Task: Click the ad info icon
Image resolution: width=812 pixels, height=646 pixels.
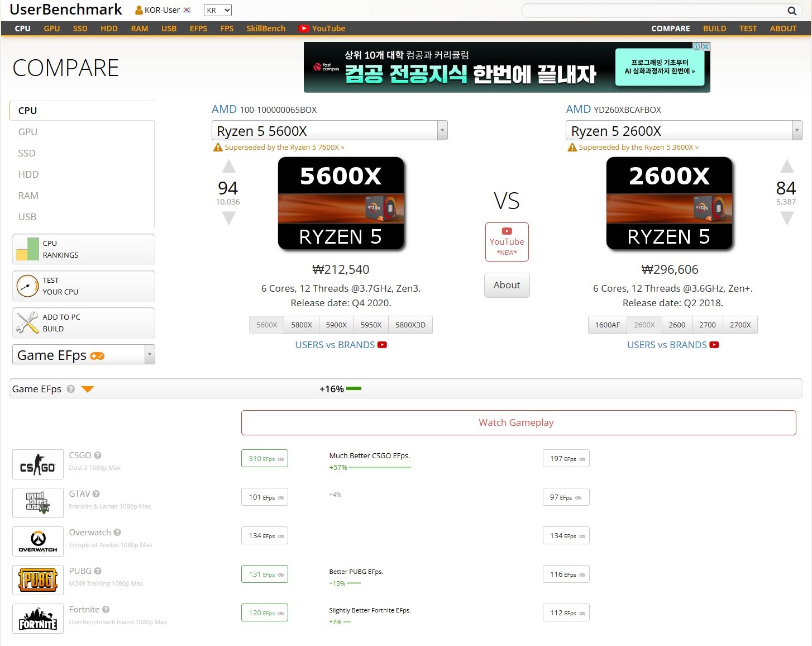Action: click(697, 46)
